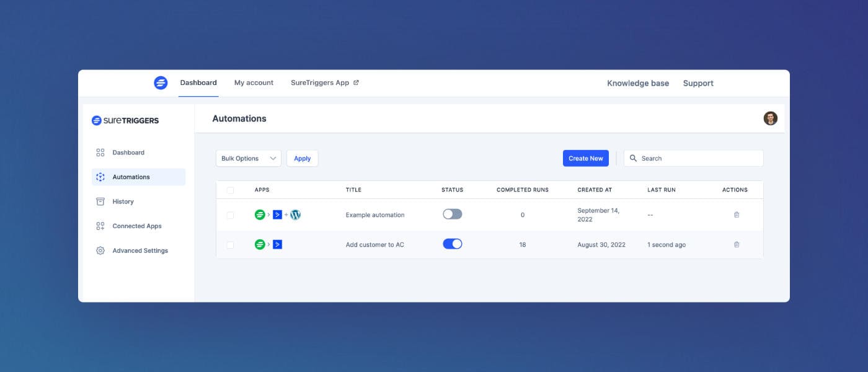Check the select-all checkbox in table header
Screen dimensions: 868x372
click(x=230, y=190)
